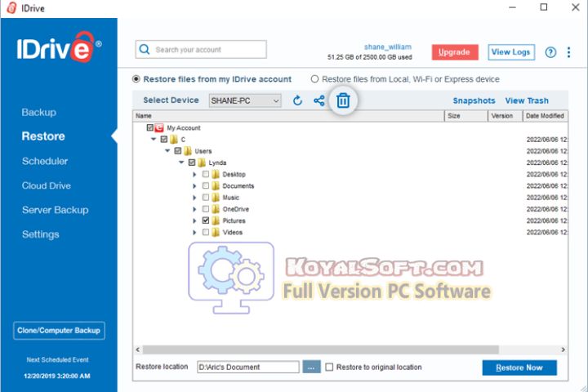The height and width of the screenshot is (392, 588).
Task: Click the Pictures folder icon
Action: coord(216,221)
